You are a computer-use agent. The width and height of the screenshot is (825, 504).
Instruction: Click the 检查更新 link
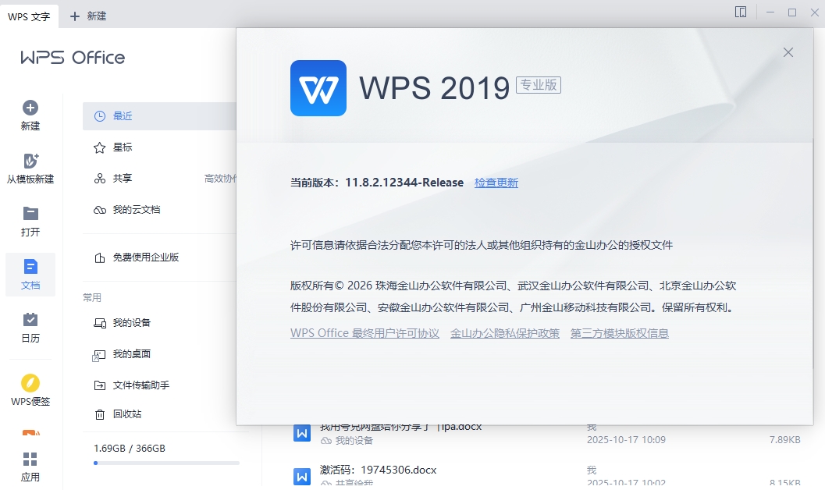point(496,183)
